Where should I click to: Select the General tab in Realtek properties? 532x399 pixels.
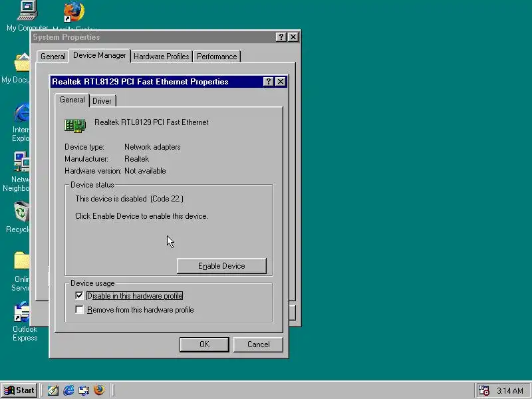[72, 100]
